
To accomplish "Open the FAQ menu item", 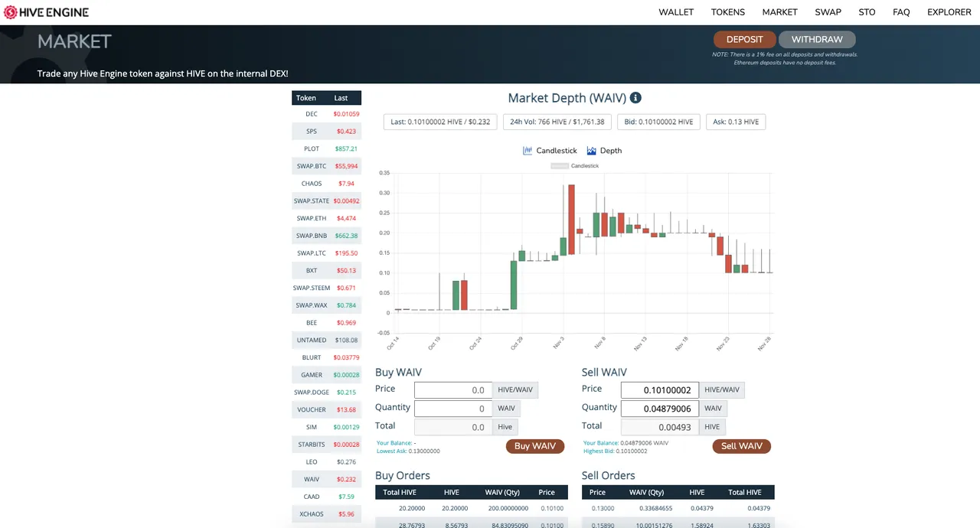I will coord(901,12).
